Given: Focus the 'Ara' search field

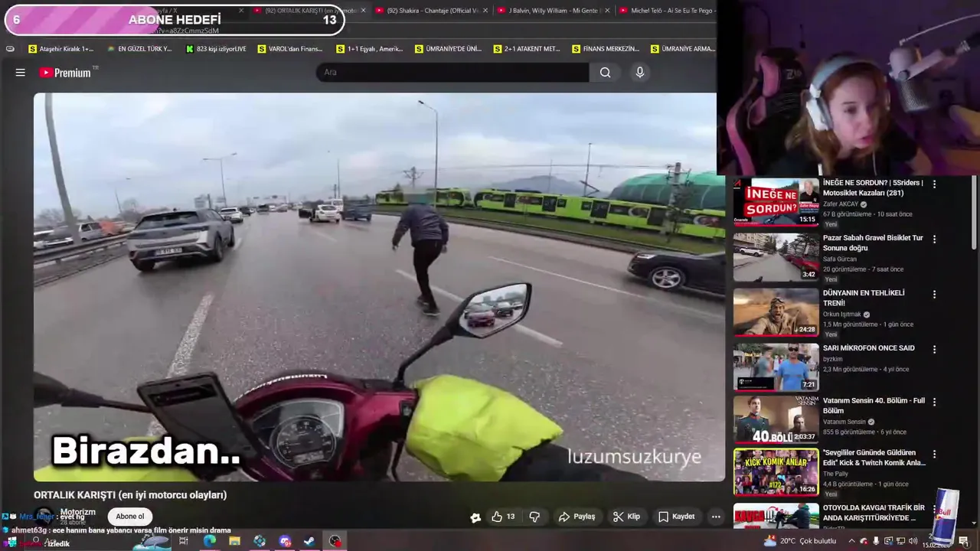Looking at the screenshot, I should tap(452, 73).
